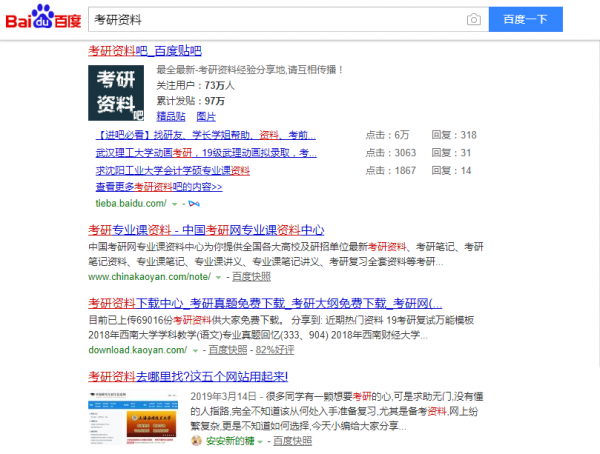Image resolution: width=600 pixels, height=454 pixels.
Task: Open 考研资料去哪里找?这五个网站用起来! title
Action: click(188, 376)
